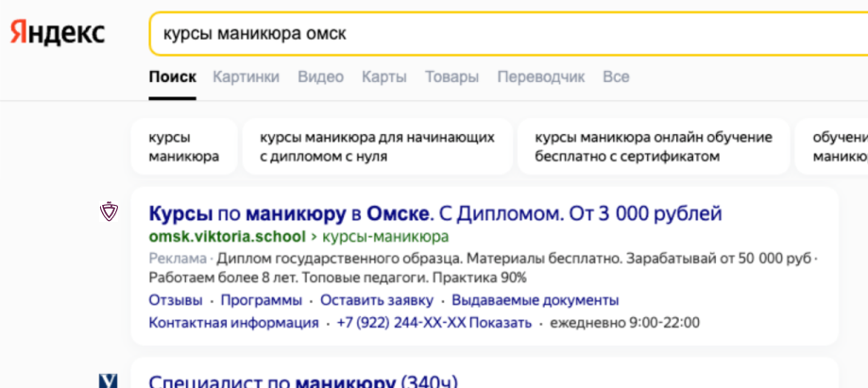This screenshot has width=868, height=388.
Task: Click the omsk.viktoria.school domain link
Action: [227, 237]
